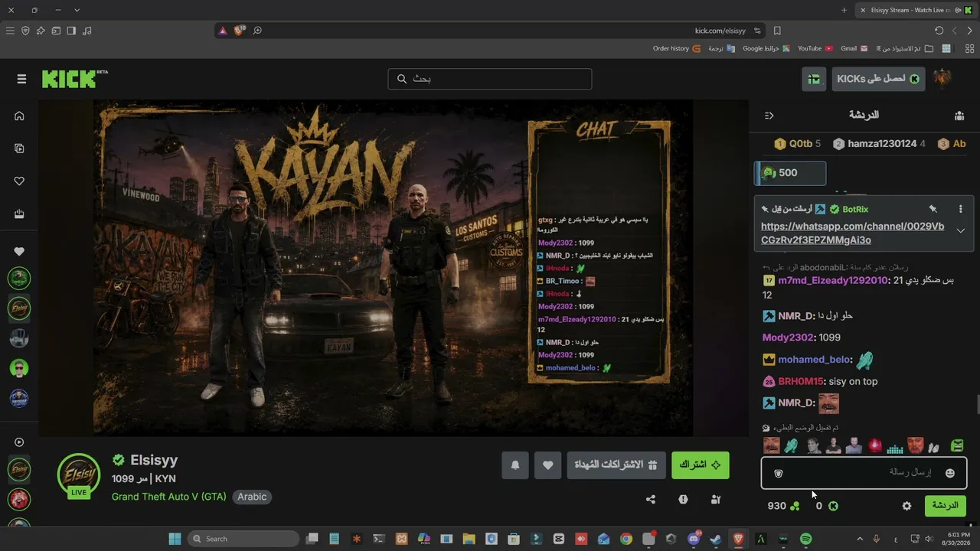This screenshot has width=980, height=551.
Task: Unpin the pinned BotRix message
Action: (933, 209)
